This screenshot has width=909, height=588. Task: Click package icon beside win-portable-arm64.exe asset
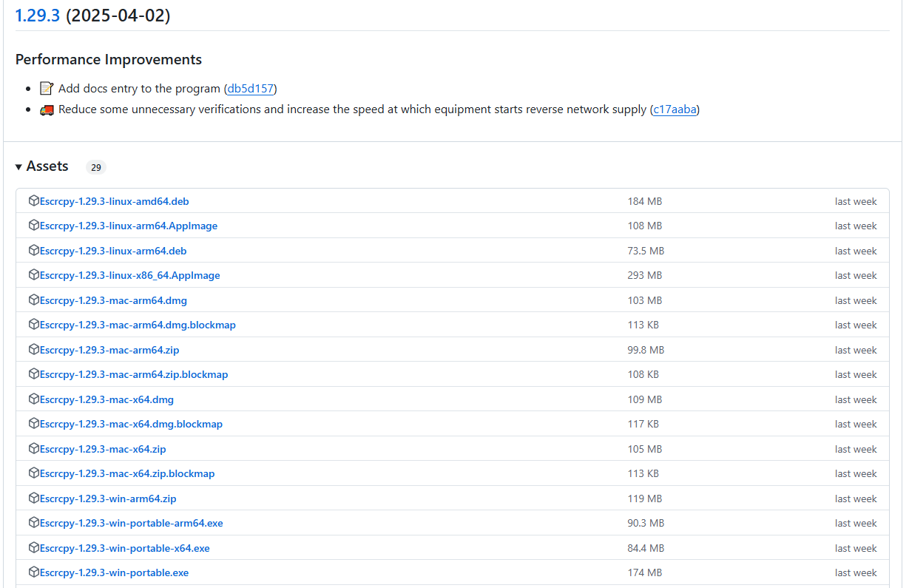click(x=33, y=522)
